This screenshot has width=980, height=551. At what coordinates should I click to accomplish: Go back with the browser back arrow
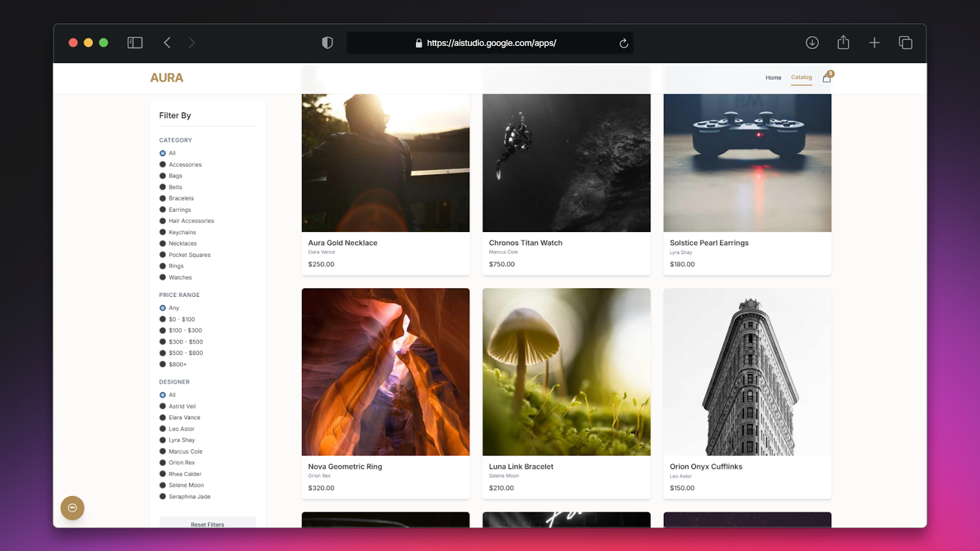[167, 43]
